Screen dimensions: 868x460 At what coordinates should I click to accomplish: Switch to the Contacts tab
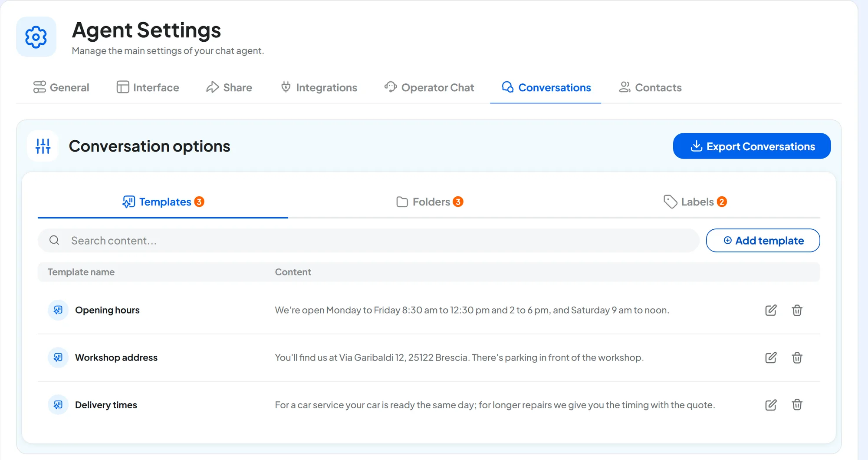(650, 87)
